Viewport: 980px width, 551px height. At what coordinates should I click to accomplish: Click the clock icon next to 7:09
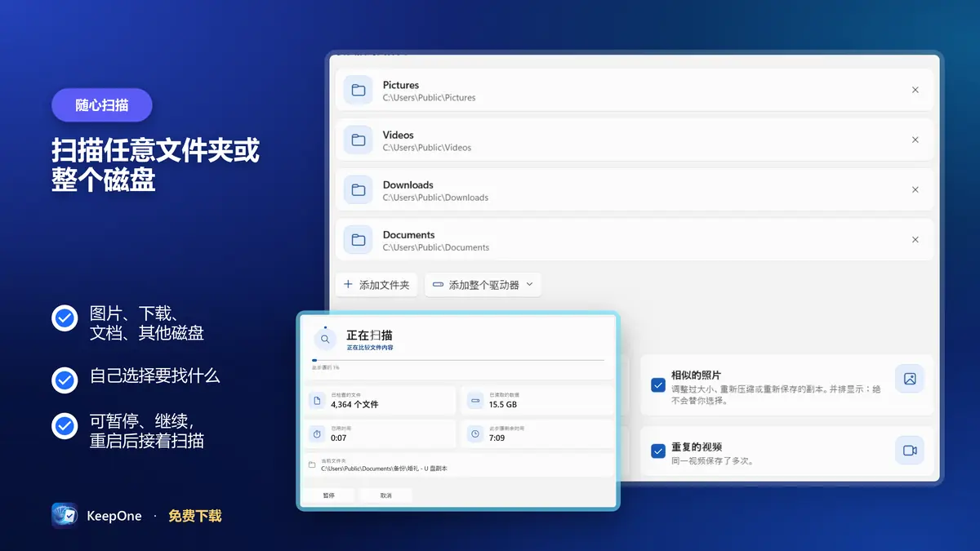(475, 434)
